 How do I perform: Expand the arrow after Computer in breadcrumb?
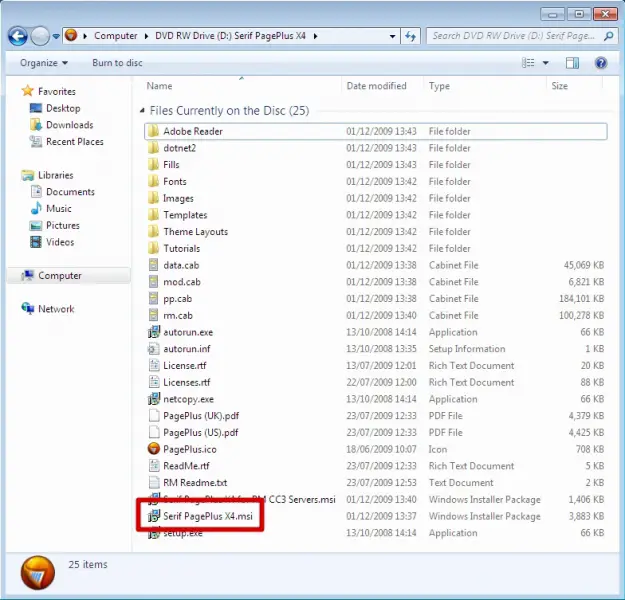[146, 36]
